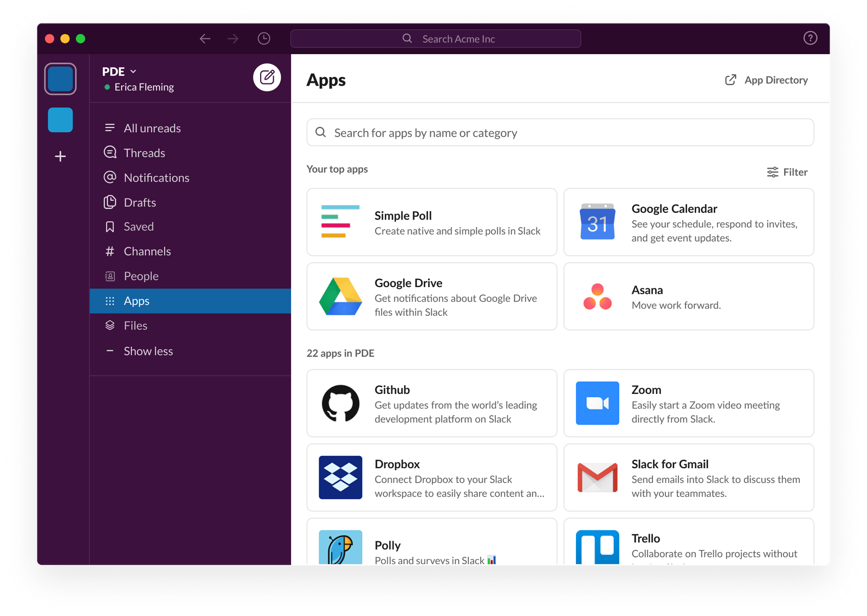Open the Filter options for apps
This screenshot has width=867, height=616.
[787, 172]
